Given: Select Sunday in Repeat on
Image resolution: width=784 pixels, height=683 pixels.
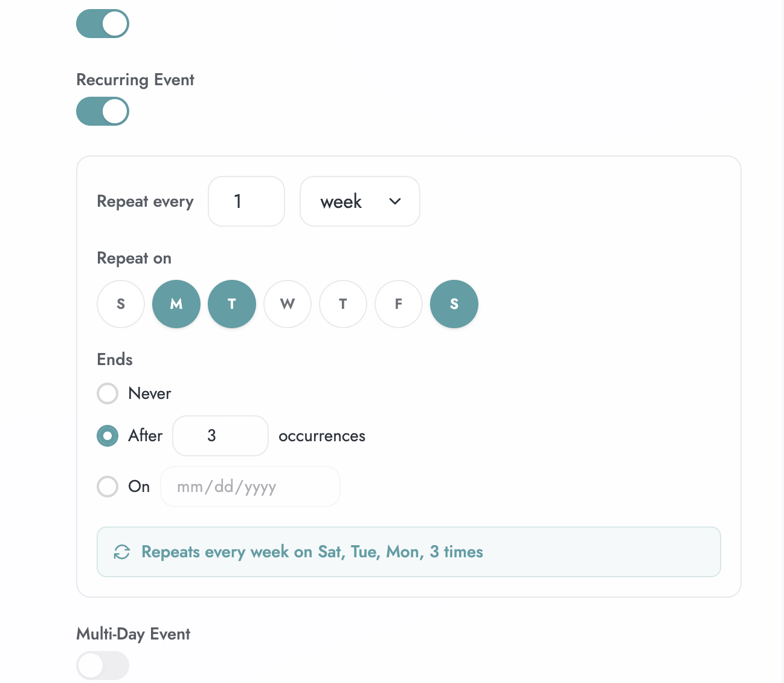Looking at the screenshot, I should tap(121, 304).
